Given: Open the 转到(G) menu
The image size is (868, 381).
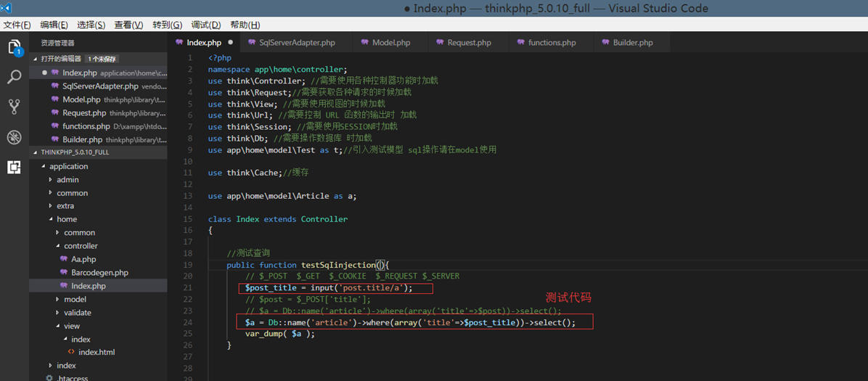Looking at the screenshot, I should coord(167,25).
